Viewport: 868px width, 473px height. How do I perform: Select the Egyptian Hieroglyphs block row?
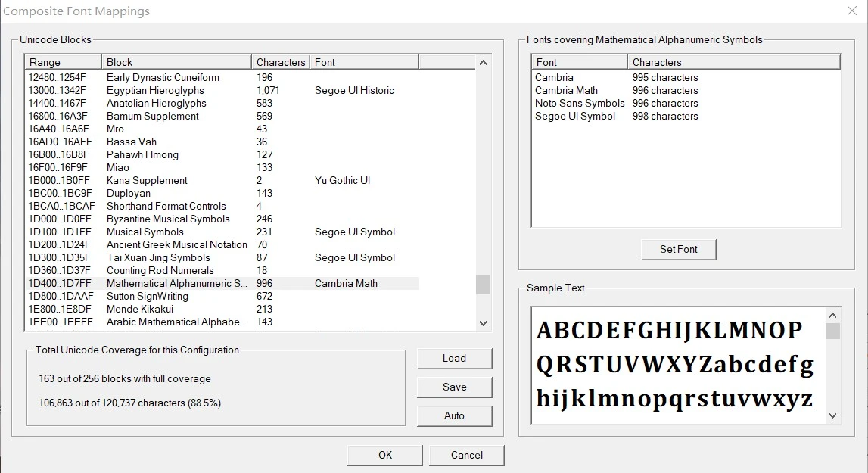pos(222,90)
